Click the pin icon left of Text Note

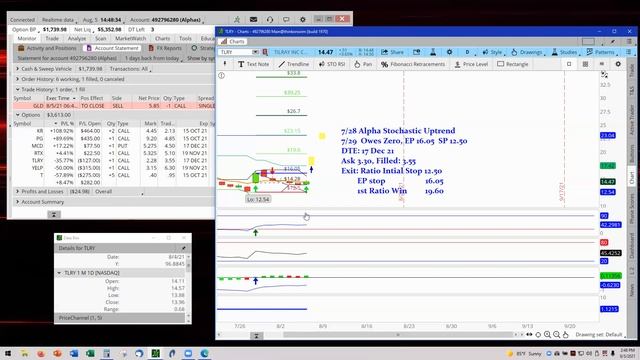tap(224, 64)
